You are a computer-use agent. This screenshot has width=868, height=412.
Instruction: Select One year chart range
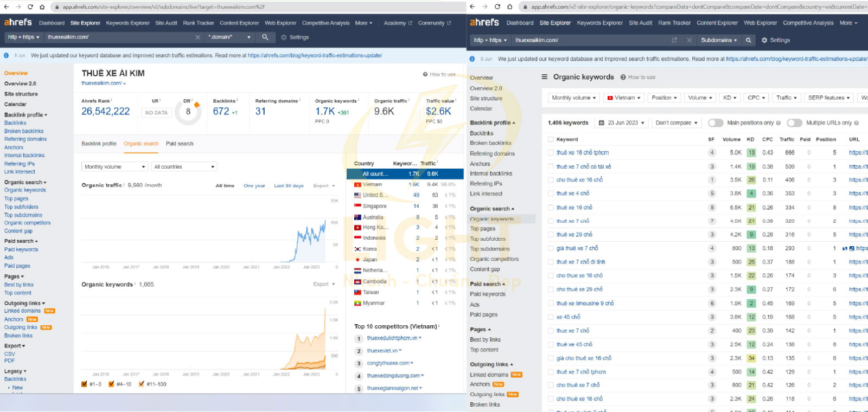click(254, 185)
